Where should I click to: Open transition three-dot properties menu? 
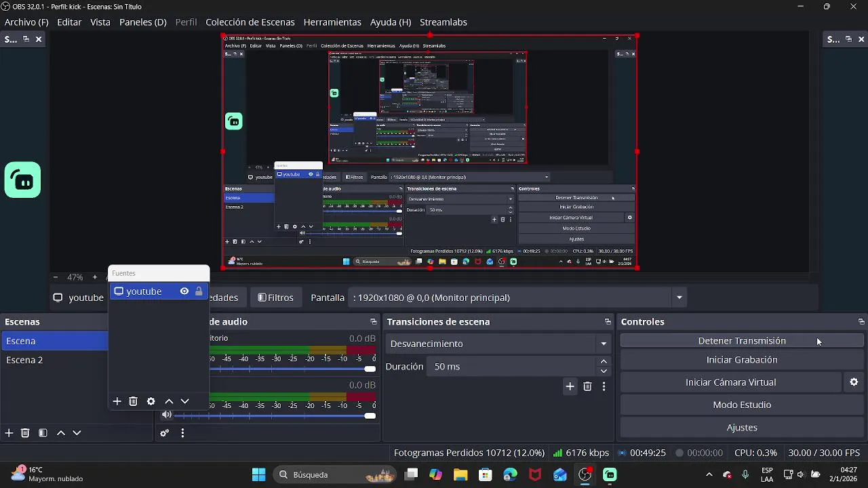click(x=604, y=386)
